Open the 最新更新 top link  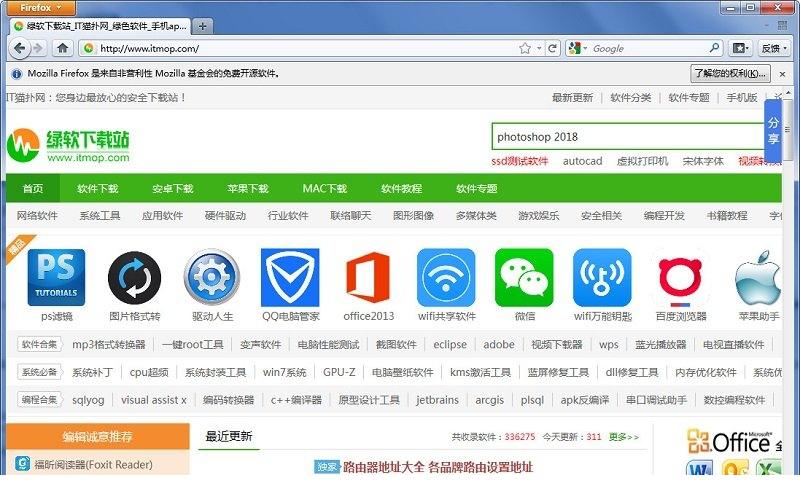pyautogui.click(x=572, y=97)
